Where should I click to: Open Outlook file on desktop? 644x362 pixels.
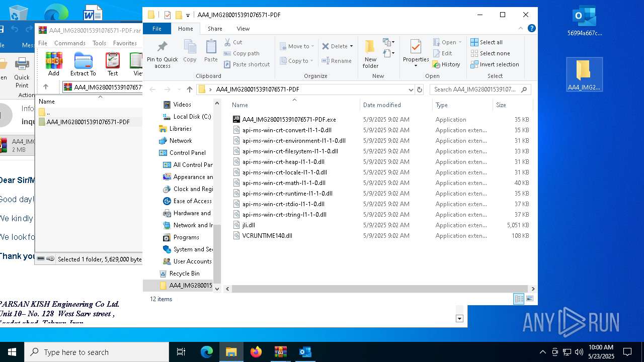pos(584,21)
